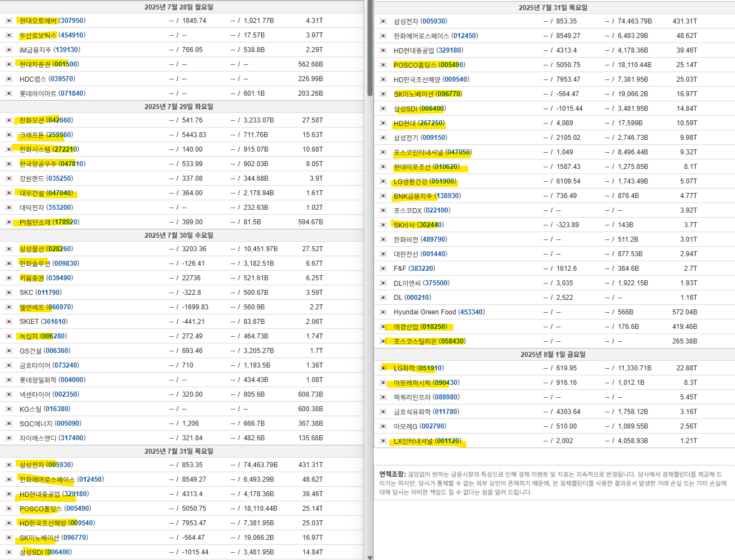Image resolution: width=735 pixels, height=560 pixels.
Task: Click the flag icon beside LG화학
Action: click(x=383, y=368)
